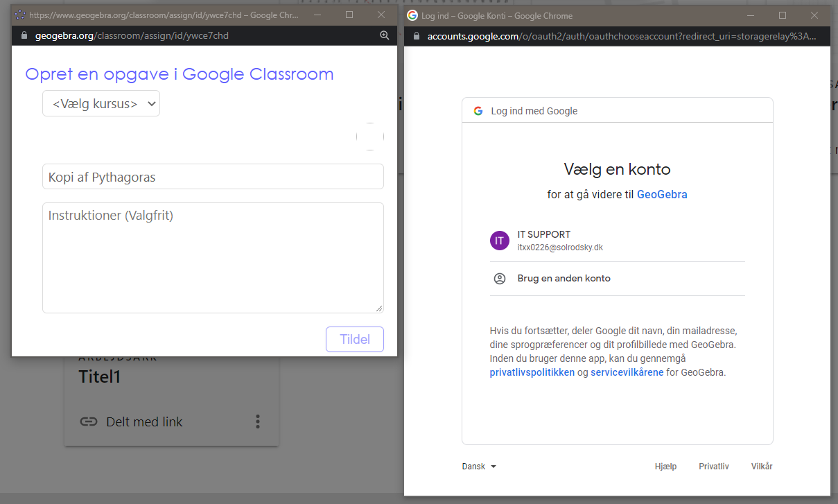
Task: Click the Vilkår footer link
Action: click(x=762, y=467)
